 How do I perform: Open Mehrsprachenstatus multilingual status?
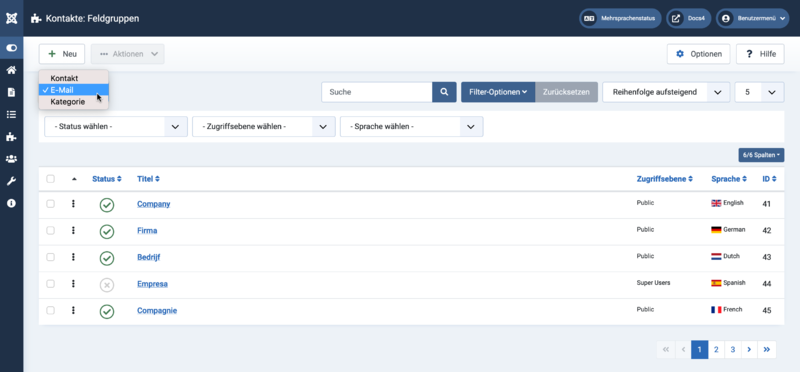[620, 18]
